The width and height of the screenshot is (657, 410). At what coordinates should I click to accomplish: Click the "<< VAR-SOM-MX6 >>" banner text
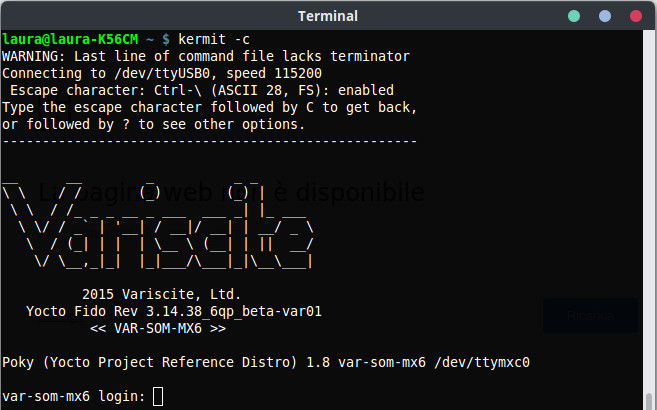click(x=158, y=328)
